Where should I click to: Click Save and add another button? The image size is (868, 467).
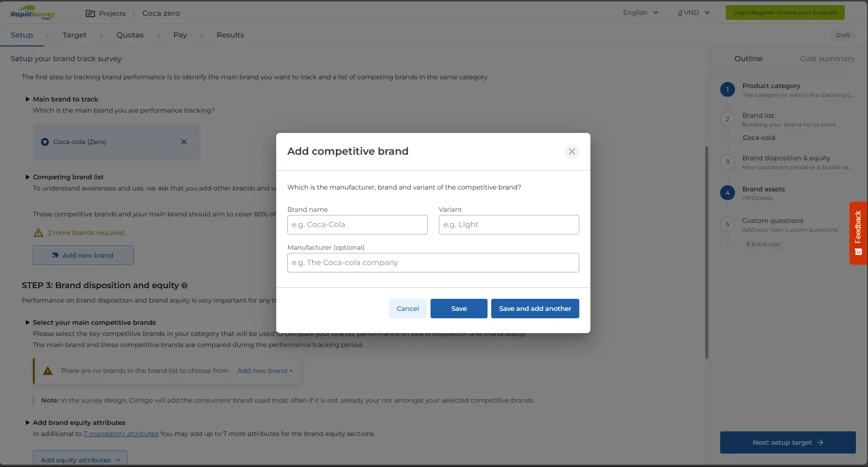535,309
